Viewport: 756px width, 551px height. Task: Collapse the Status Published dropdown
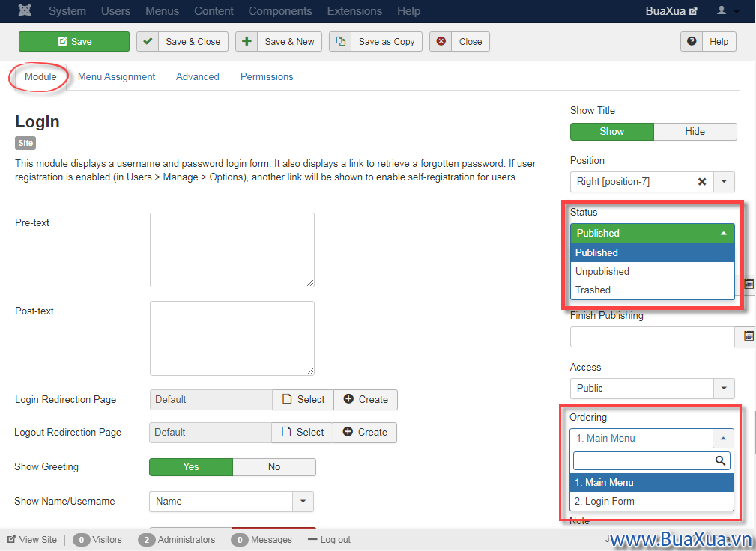(x=653, y=233)
